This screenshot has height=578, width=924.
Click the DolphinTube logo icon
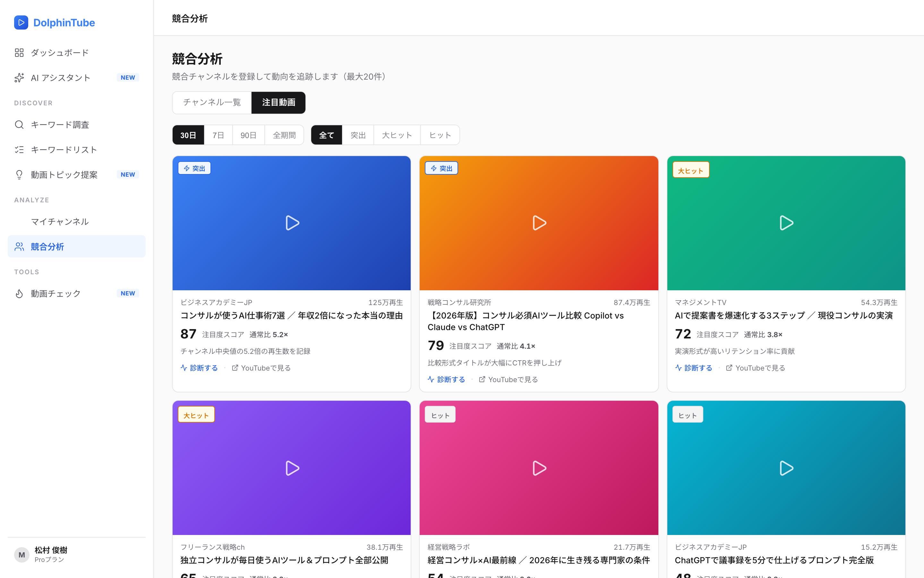coord(21,22)
